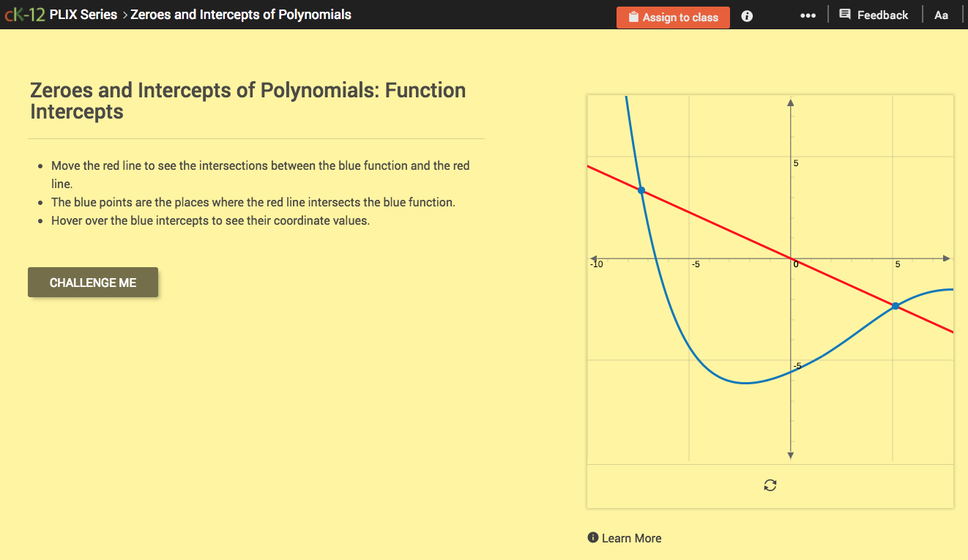
Task: Click the Assign to class button
Action: [673, 17]
